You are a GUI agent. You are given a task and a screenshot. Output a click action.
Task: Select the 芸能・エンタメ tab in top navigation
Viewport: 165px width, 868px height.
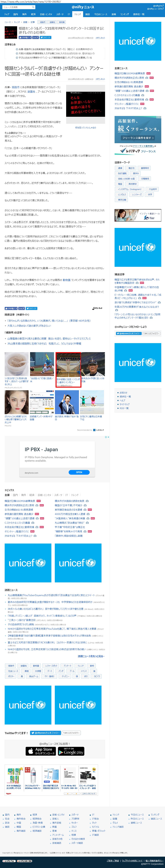[46, 14]
